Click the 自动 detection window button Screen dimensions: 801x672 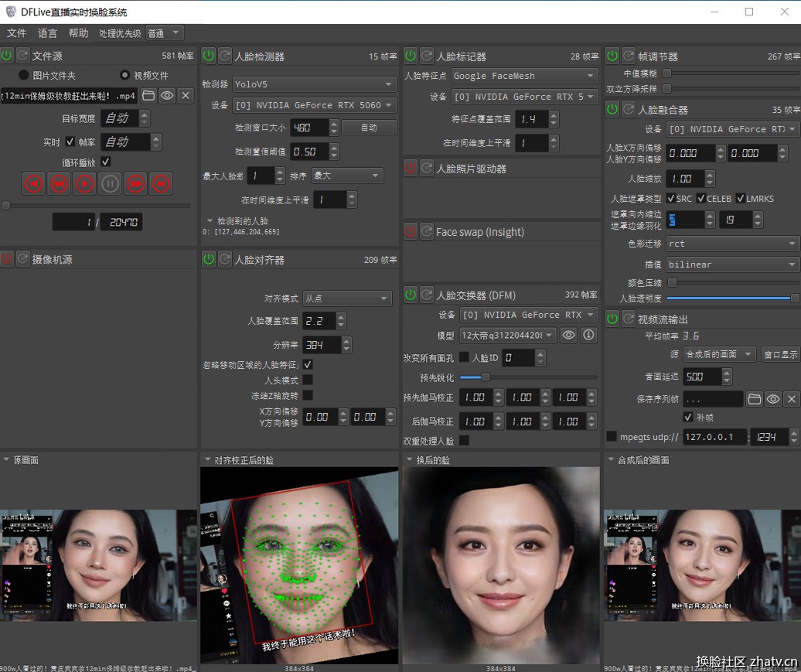pyautogui.click(x=369, y=128)
